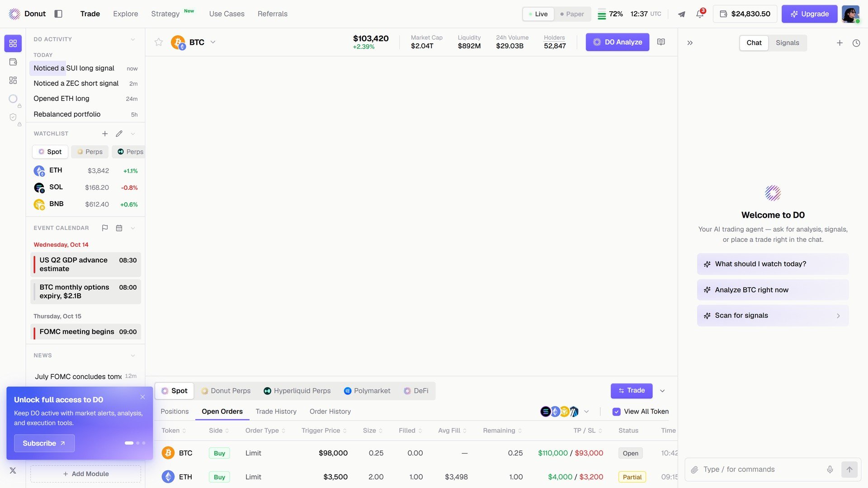Click the purple Trade button
868x488 pixels.
[x=631, y=391]
